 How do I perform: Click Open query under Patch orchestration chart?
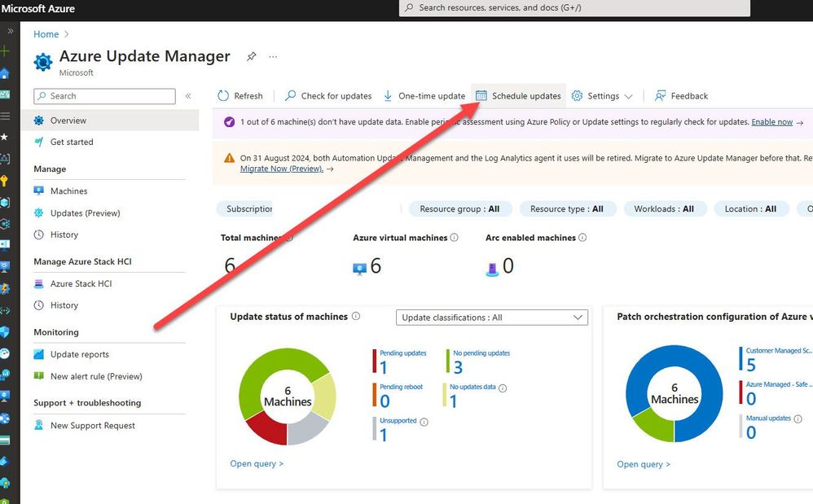click(x=644, y=464)
